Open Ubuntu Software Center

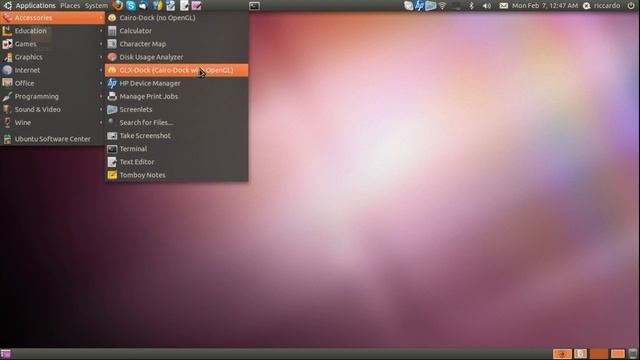(x=52, y=139)
